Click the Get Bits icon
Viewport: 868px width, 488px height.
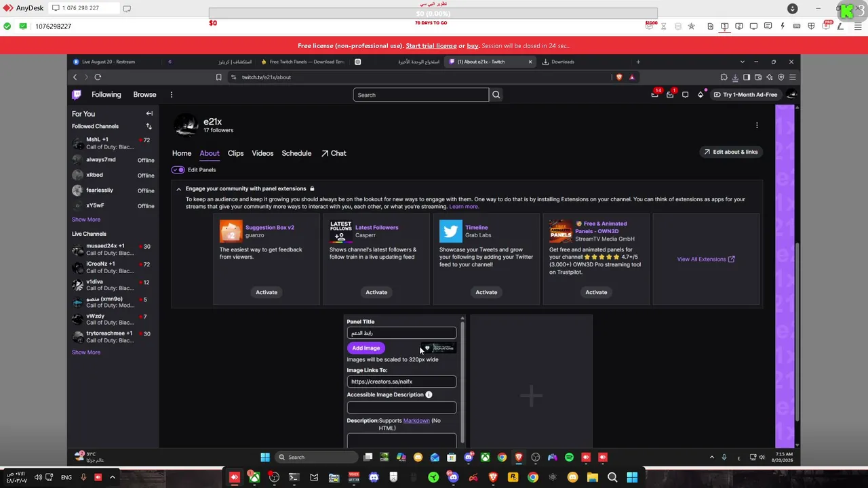click(701, 95)
